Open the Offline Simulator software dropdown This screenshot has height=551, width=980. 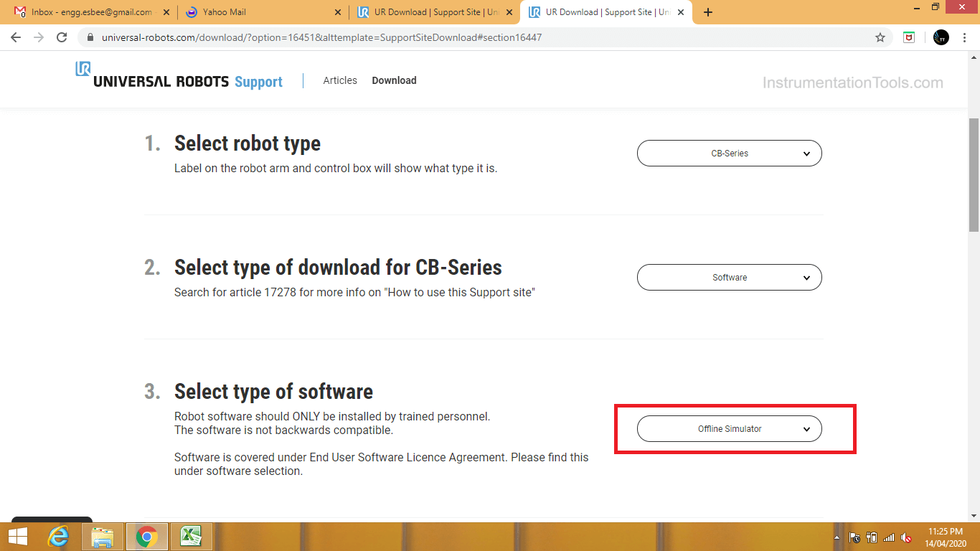[x=730, y=428]
